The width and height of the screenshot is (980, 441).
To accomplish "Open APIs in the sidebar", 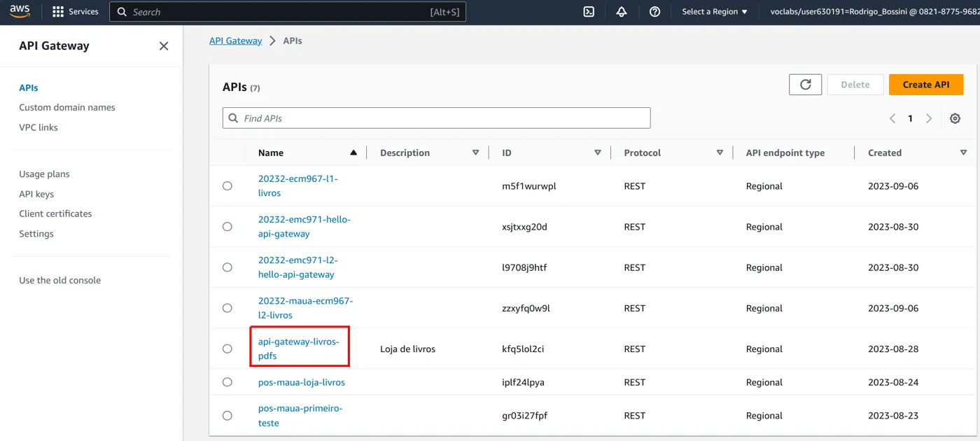I will pos(29,88).
